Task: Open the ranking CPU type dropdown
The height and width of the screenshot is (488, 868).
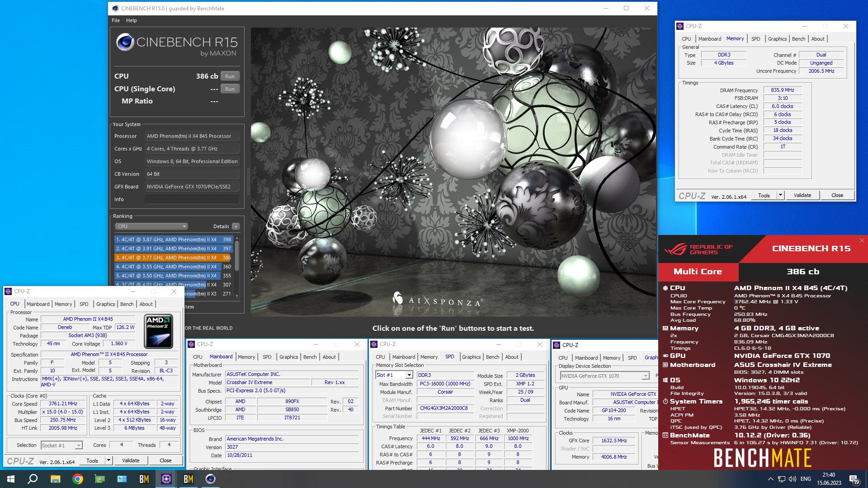Action: pos(151,226)
